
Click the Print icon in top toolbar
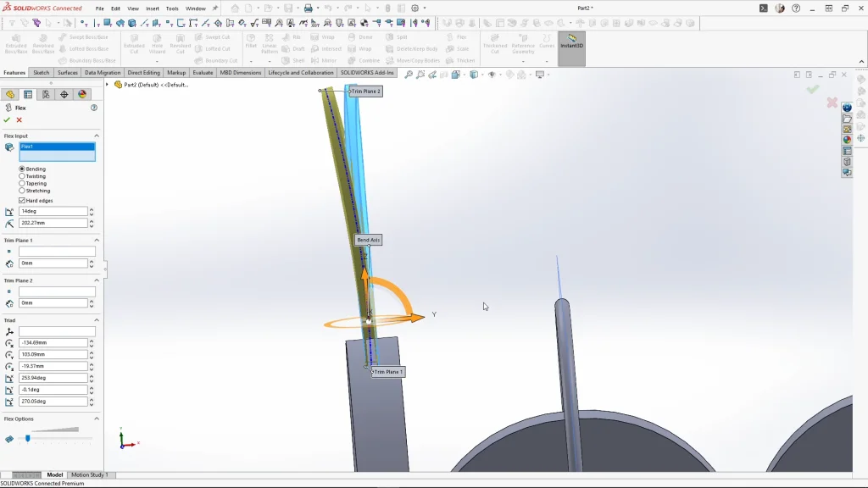pos(308,8)
